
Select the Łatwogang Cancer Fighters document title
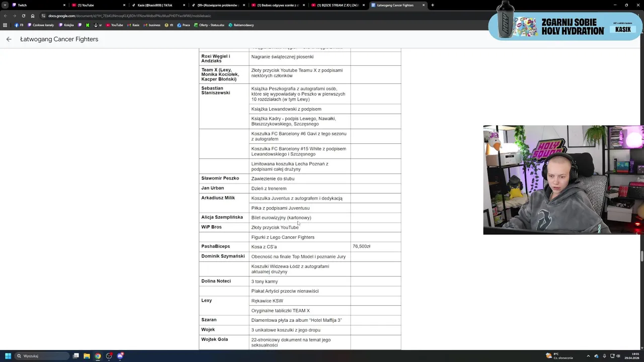pyautogui.click(x=59, y=39)
